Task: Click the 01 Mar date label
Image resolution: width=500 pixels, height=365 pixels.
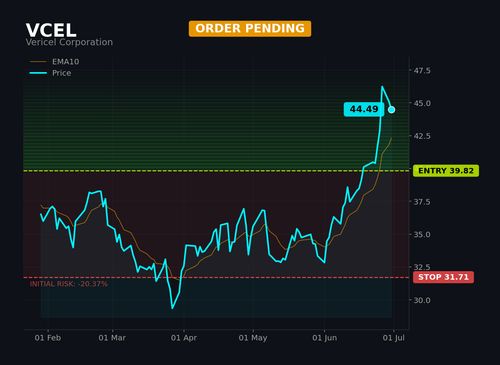Action: (112, 338)
